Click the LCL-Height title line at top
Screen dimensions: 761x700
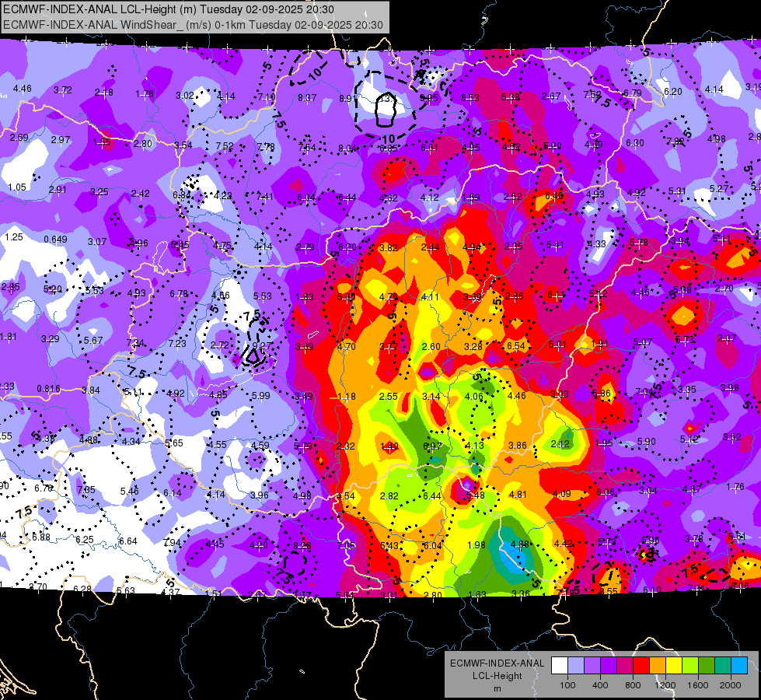[169, 9]
